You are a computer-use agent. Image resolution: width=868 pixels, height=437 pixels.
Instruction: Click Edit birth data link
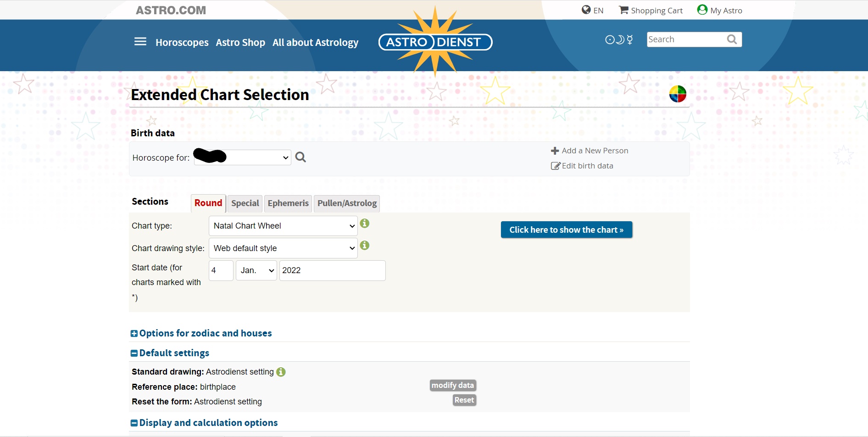(588, 166)
